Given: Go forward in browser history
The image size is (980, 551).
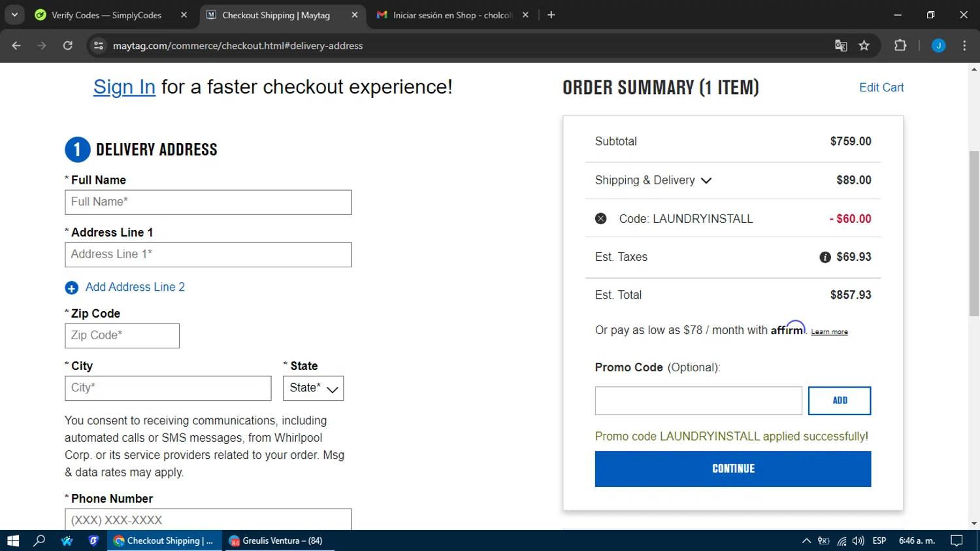Looking at the screenshot, I should pos(42,46).
